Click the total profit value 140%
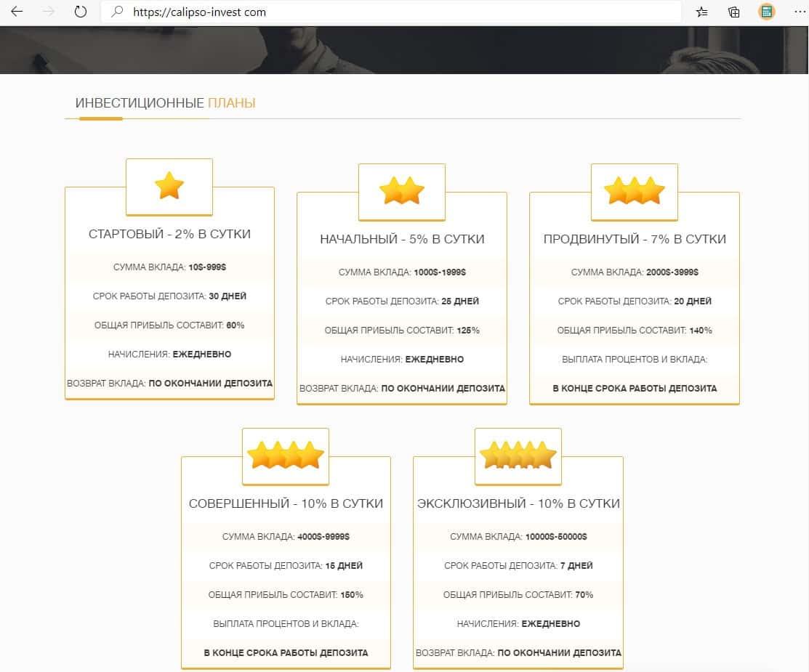 pos(701,331)
